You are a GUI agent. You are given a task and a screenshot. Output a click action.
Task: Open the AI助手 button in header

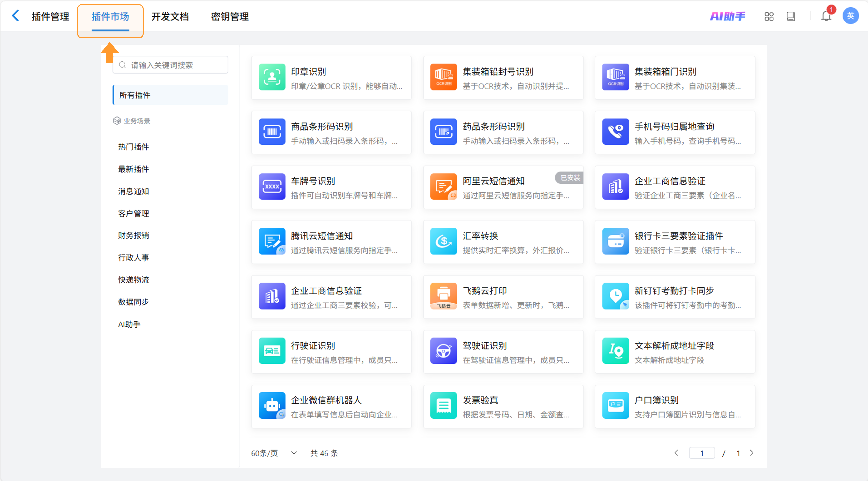[728, 16]
